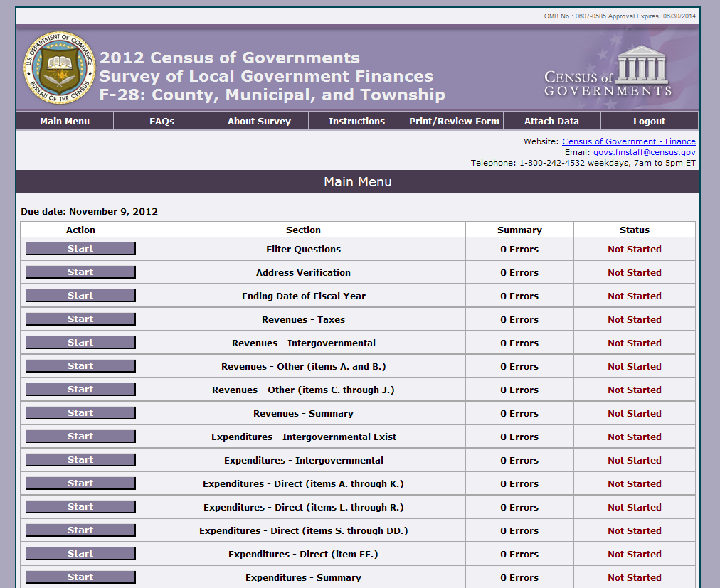Start Revenues - Other items C. through J.
This screenshot has width=720, height=588.
[81, 389]
